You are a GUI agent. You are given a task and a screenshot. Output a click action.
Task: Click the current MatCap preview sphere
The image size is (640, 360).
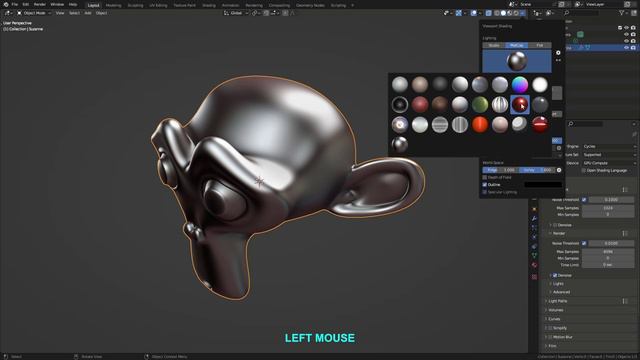click(x=517, y=61)
